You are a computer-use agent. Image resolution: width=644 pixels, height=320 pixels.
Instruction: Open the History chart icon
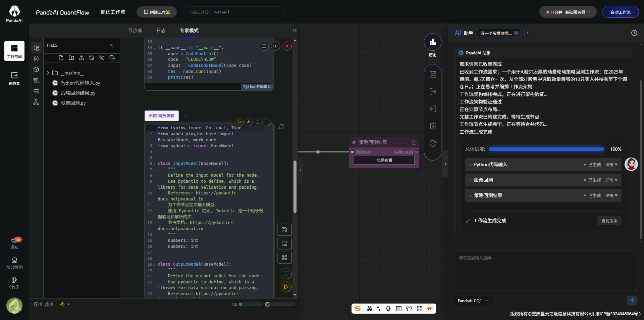[x=432, y=42]
